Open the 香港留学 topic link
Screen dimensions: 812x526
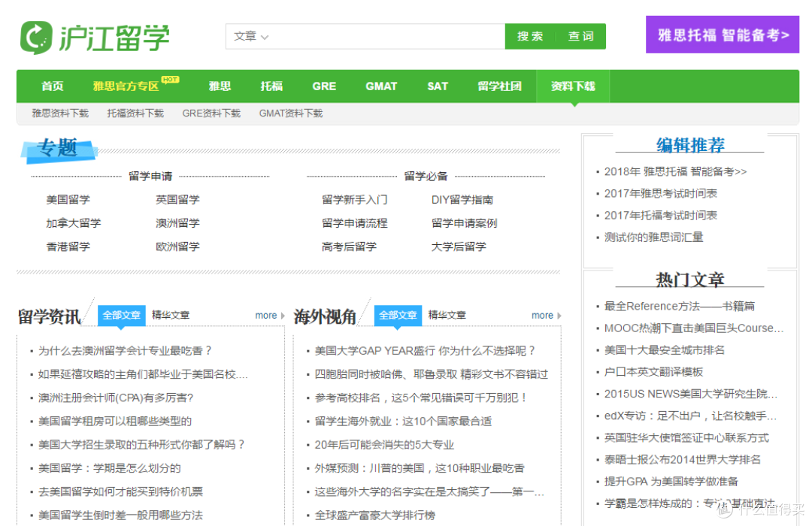click(x=68, y=246)
